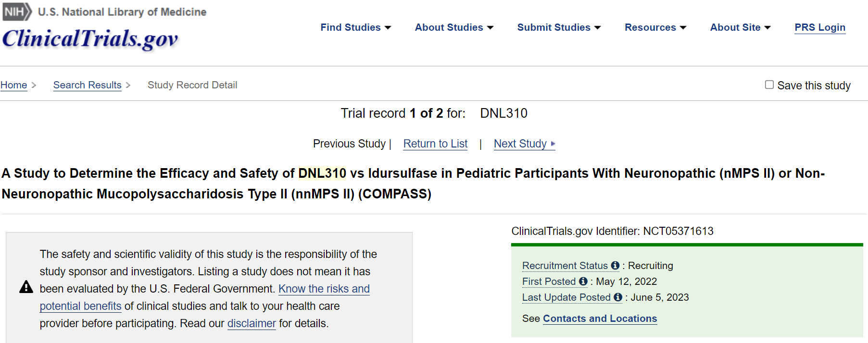Click the arrow icon beside Next Study
This screenshot has width=868, height=343.
pyautogui.click(x=553, y=144)
